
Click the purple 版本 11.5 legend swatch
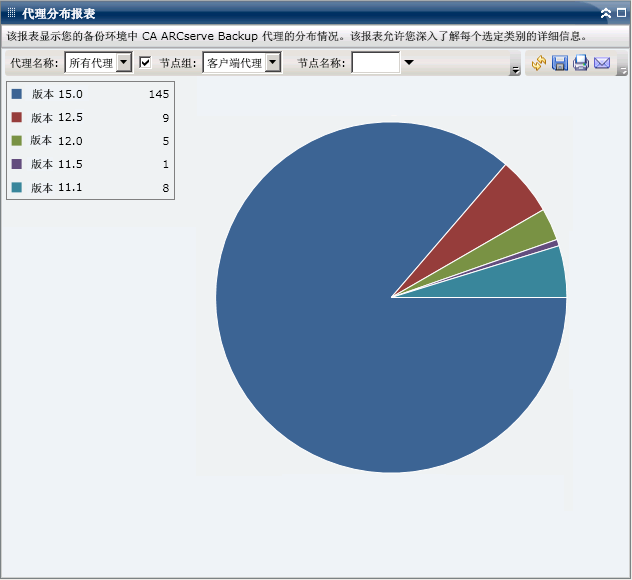coord(17,164)
